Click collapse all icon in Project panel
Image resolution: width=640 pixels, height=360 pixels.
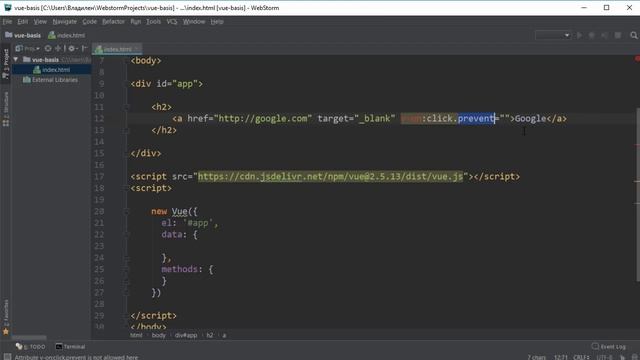[x=59, y=49]
